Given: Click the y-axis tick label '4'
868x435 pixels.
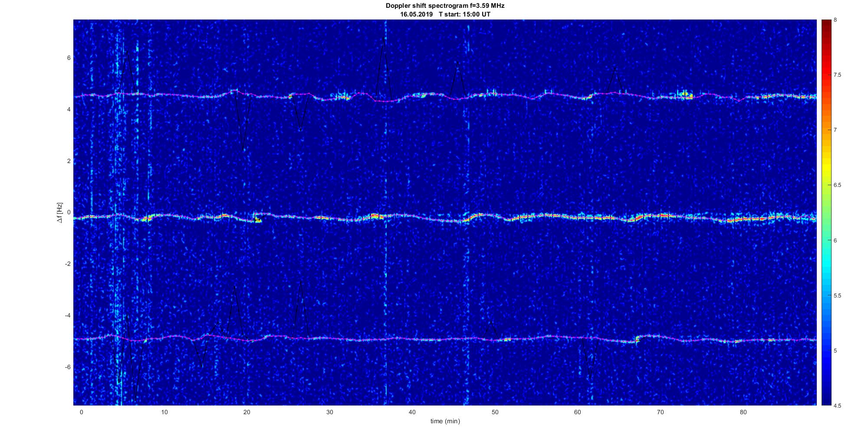Looking at the screenshot, I should click(x=69, y=109).
